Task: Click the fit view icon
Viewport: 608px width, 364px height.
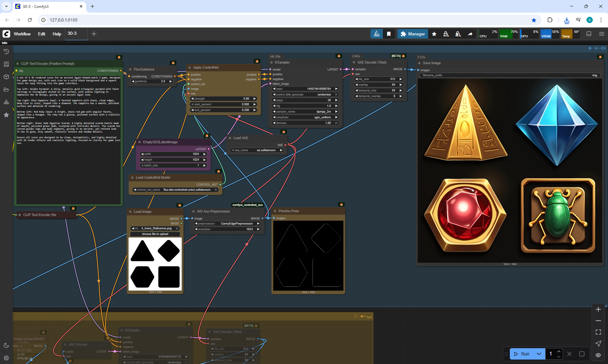Action: [x=598, y=332]
